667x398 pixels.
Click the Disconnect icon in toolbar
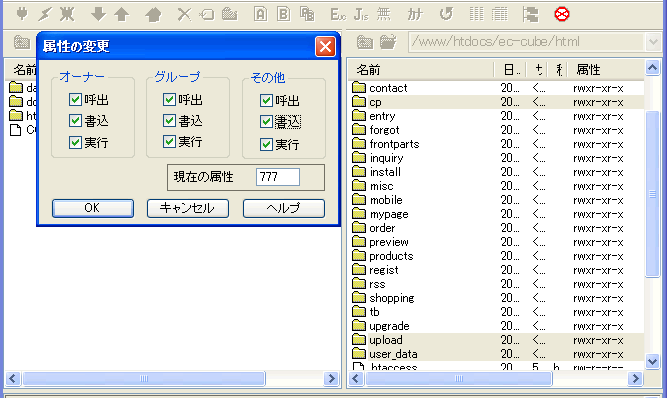(67, 14)
